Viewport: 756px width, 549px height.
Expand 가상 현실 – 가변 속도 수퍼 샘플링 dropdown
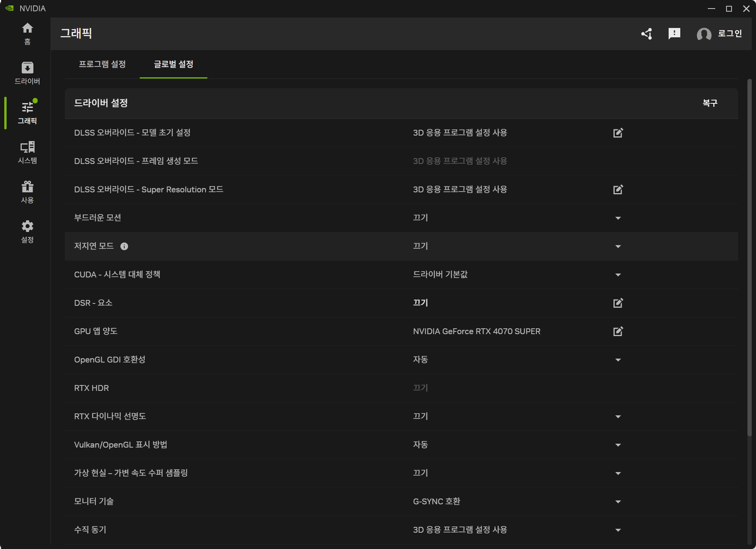(618, 473)
